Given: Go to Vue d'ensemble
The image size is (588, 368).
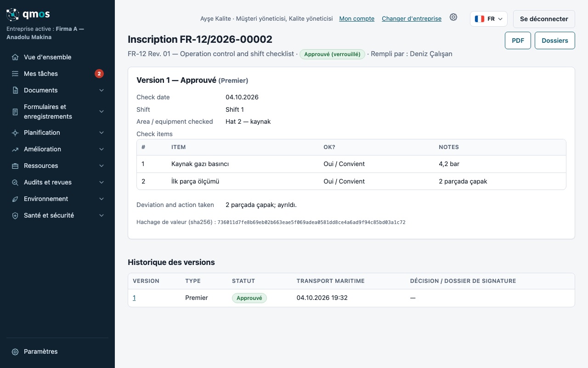Looking at the screenshot, I should 57,57.
